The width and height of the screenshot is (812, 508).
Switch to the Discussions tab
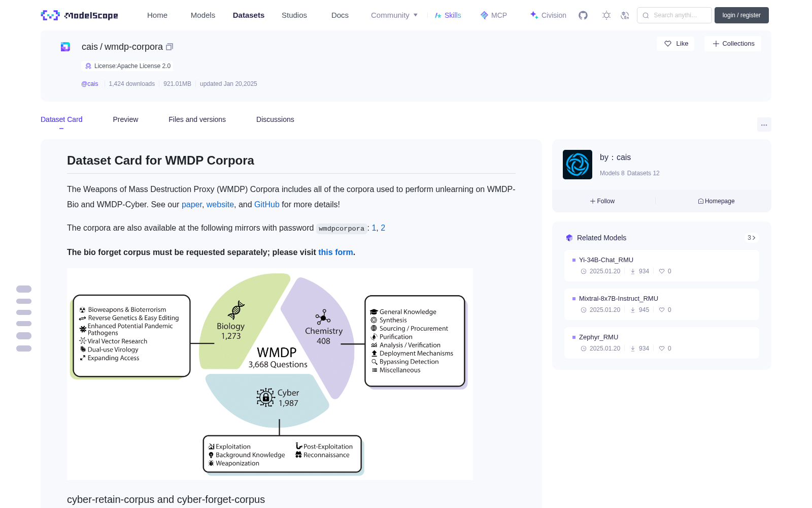tap(275, 119)
